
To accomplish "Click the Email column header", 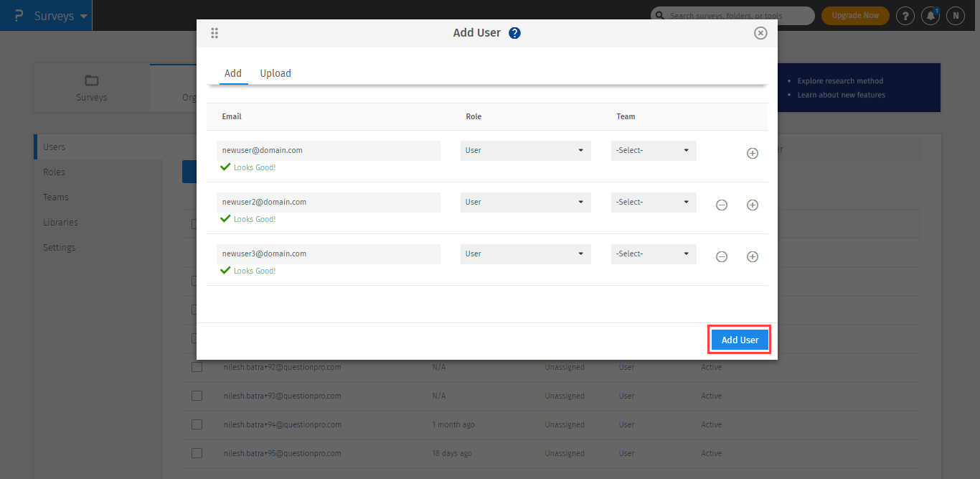I will point(232,116).
